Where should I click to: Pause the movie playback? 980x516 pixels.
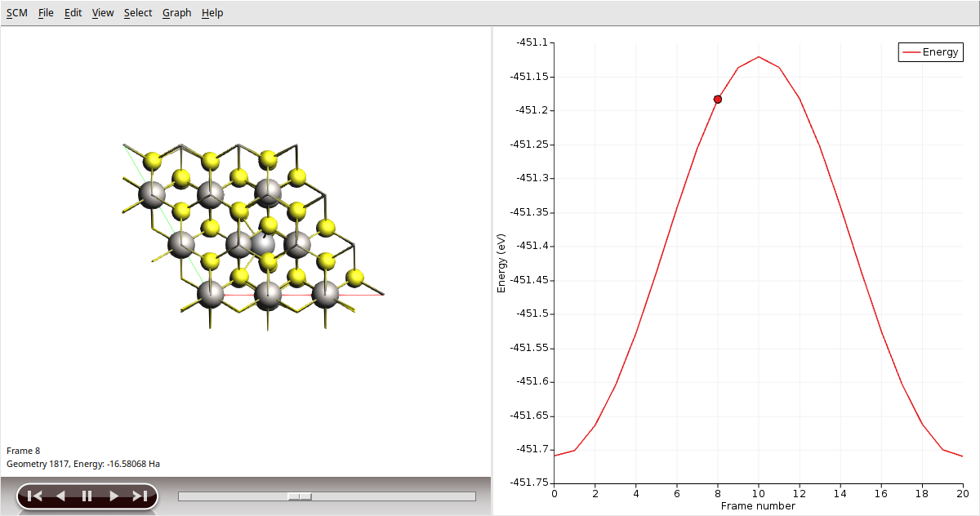coord(87,496)
